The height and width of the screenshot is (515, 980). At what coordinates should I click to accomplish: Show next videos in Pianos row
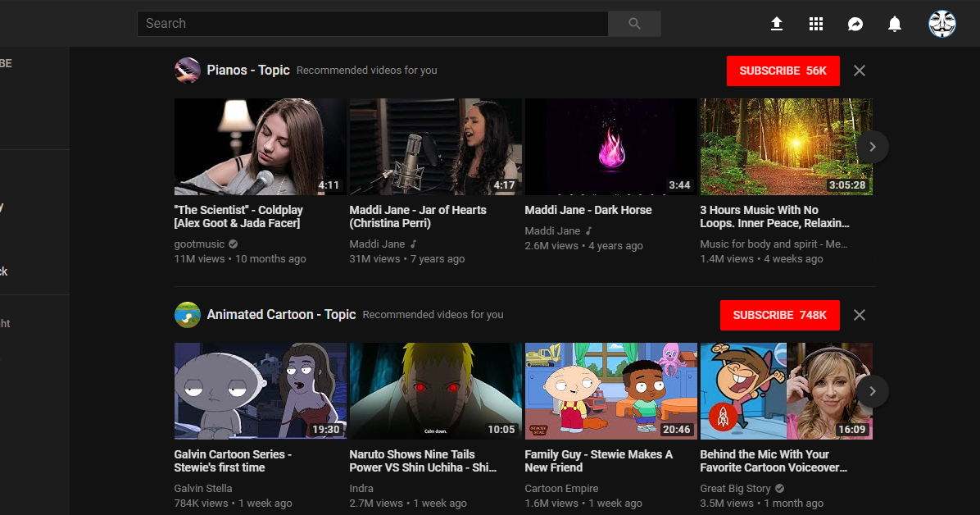[x=872, y=147]
